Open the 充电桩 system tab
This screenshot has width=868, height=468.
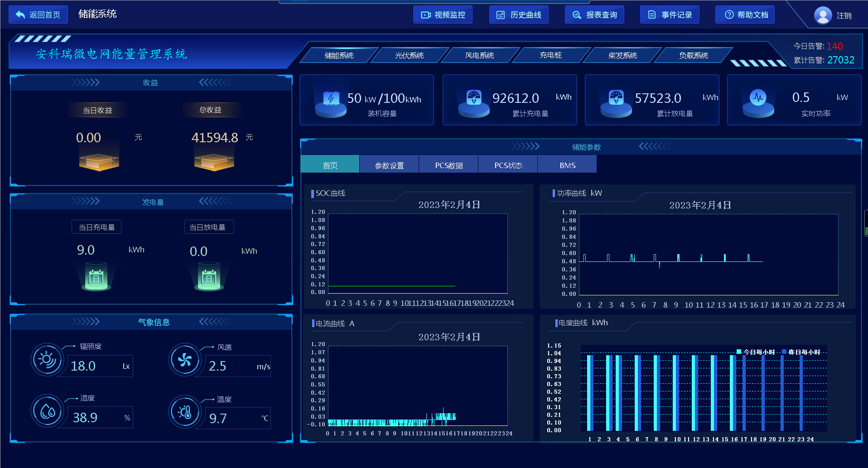(550, 55)
